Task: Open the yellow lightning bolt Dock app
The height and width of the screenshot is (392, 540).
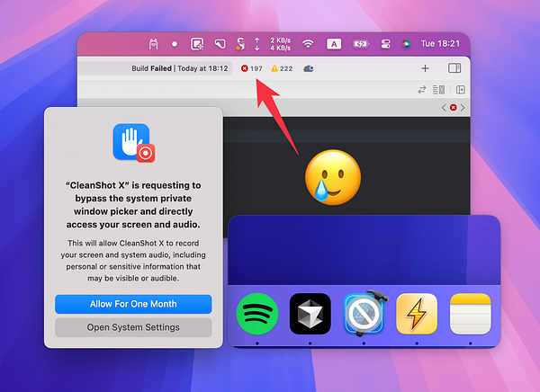Action: (417, 314)
